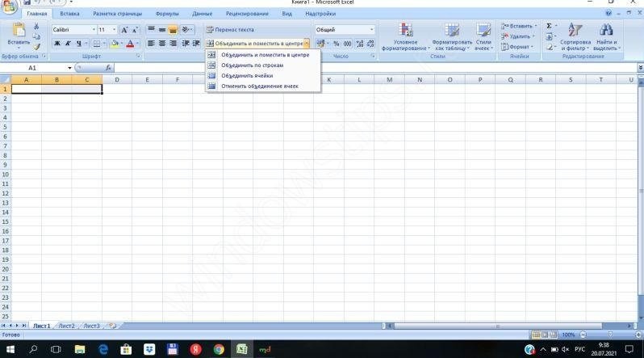Click the increase indent icon

(196, 43)
